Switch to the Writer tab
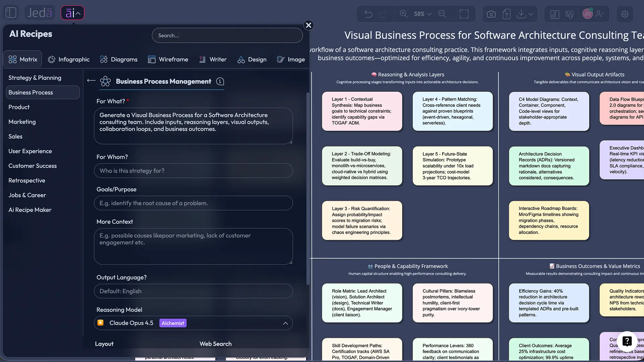 (x=213, y=59)
